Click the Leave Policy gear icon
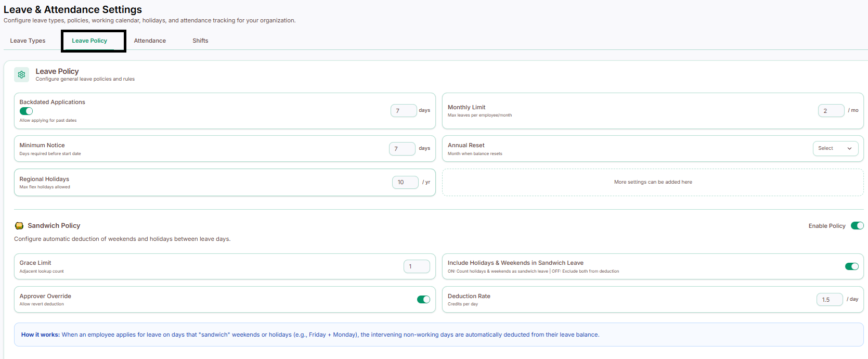 click(x=21, y=74)
